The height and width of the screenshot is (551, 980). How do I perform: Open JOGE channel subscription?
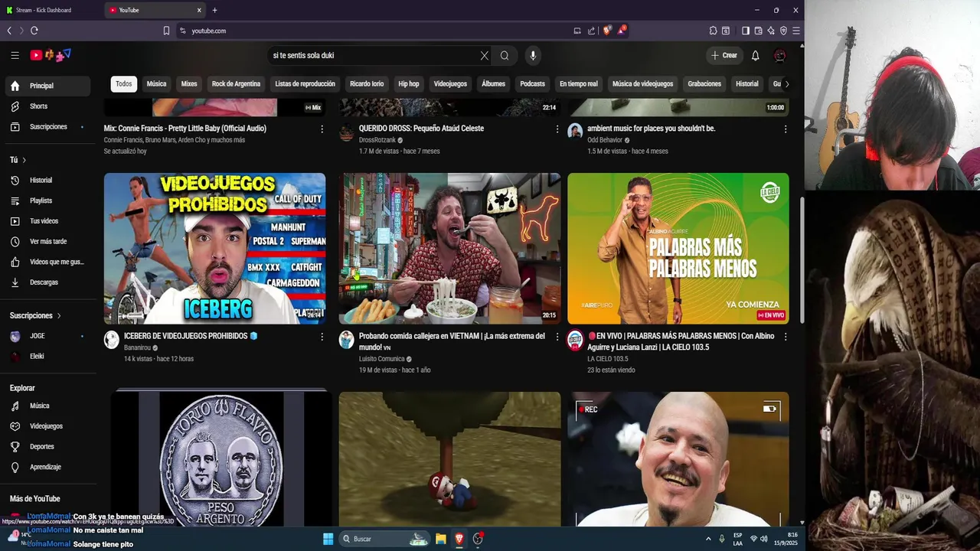coord(47,336)
